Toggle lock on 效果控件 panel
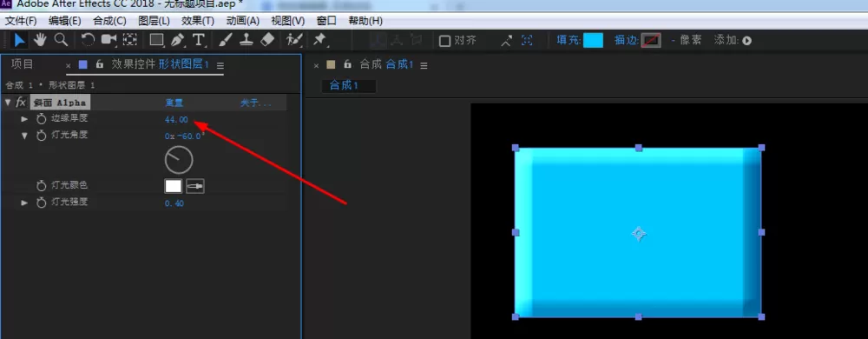868x339 pixels. pyautogui.click(x=100, y=65)
